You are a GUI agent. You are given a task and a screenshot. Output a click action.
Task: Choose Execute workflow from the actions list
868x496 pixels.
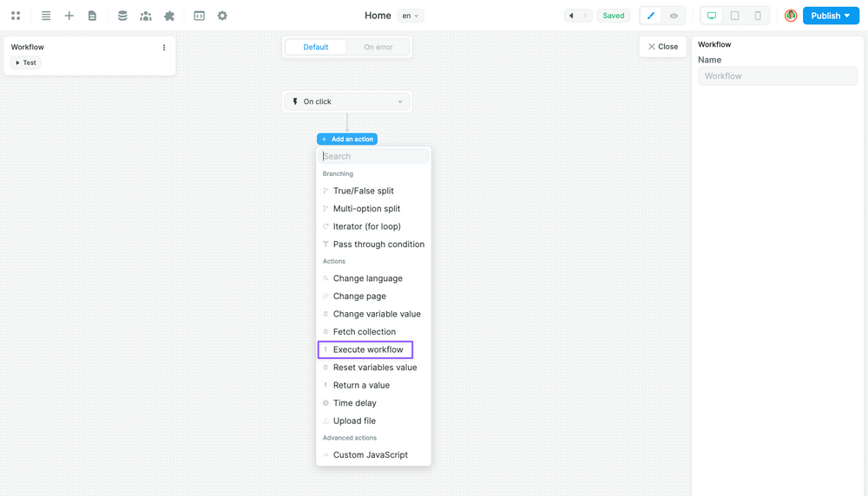coord(368,349)
